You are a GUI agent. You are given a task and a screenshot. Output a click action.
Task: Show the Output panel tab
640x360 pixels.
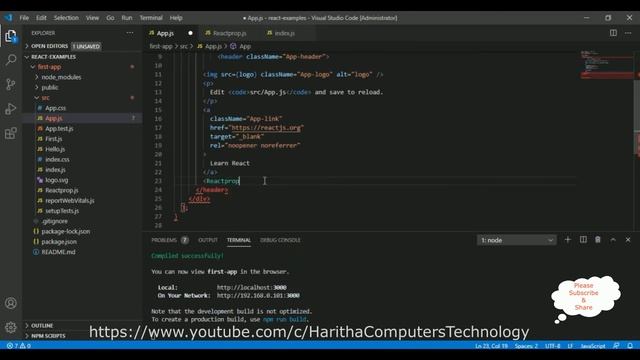(x=208, y=240)
